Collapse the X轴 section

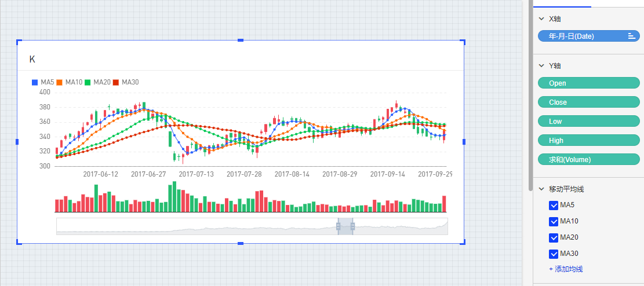(541, 19)
